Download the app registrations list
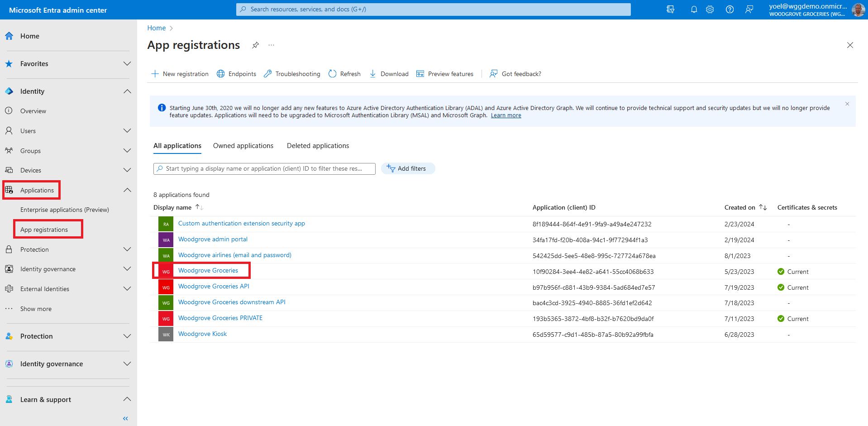Screen dimensions: 868x426 point(389,74)
